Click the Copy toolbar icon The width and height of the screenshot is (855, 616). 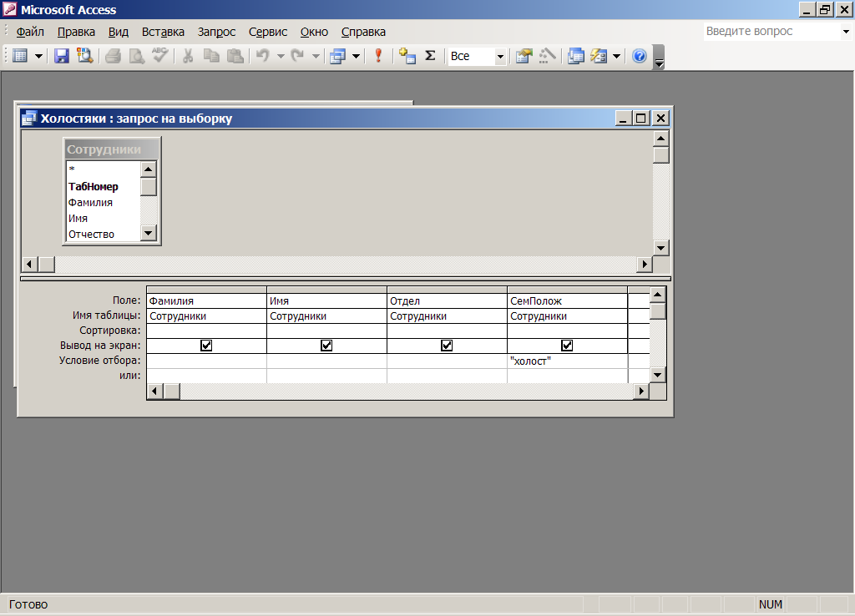coord(211,56)
